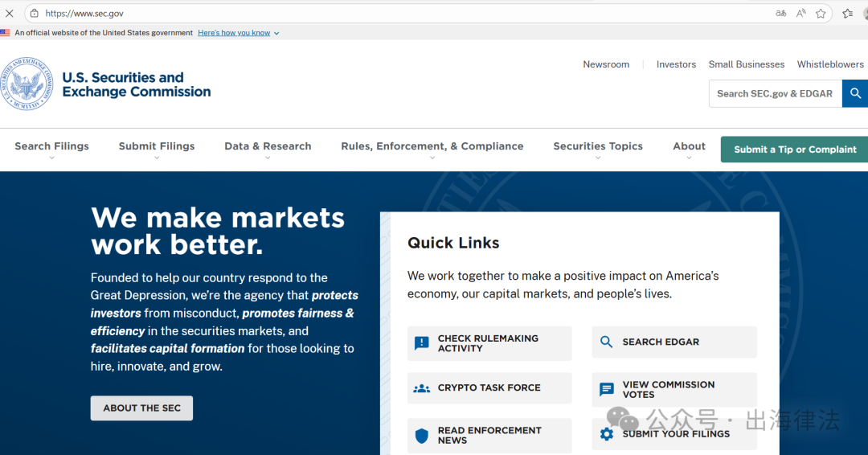Open the Data & Research menu
Image resolution: width=868 pixels, height=455 pixels.
pyautogui.click(x=268, y=146)
